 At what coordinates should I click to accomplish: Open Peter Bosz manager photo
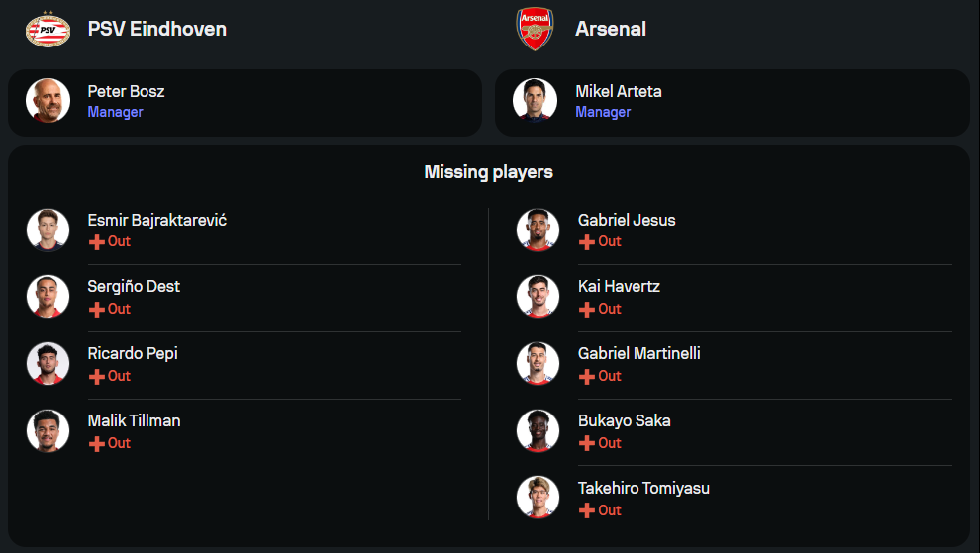[48, 101]
